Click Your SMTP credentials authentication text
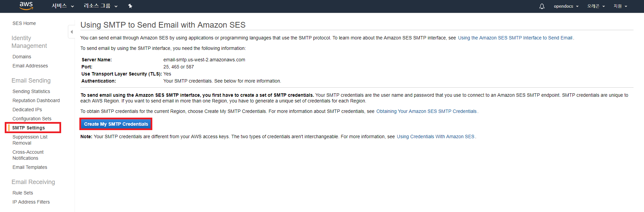Screen dimensions: 644x212 point(222,81)
